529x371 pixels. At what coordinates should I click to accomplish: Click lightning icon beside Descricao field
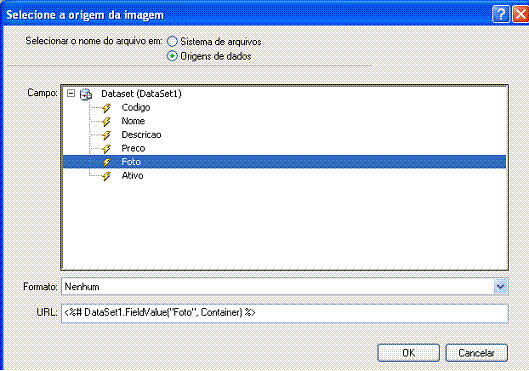tap(107, 135)
